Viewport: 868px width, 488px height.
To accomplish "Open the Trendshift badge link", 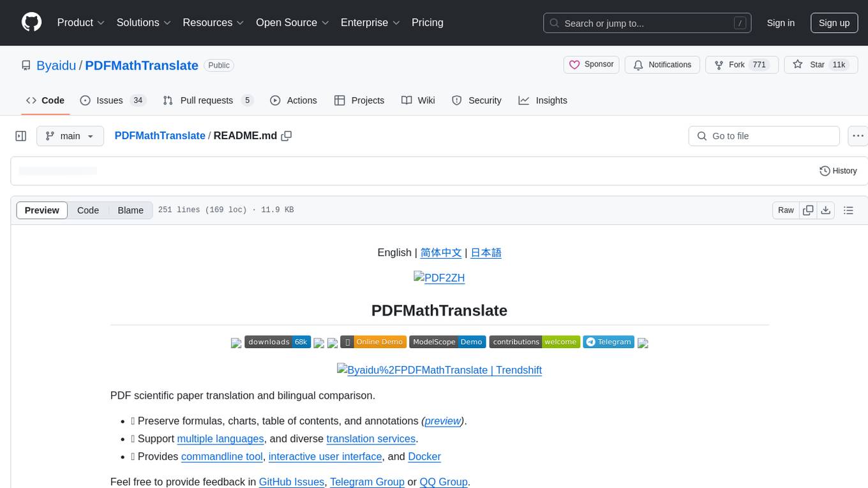I will coord(439,369).
